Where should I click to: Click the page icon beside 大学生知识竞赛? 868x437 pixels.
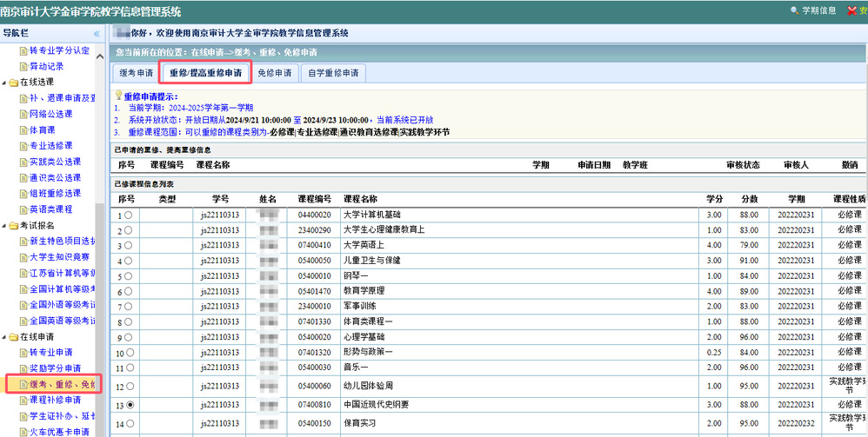point(22,257)
